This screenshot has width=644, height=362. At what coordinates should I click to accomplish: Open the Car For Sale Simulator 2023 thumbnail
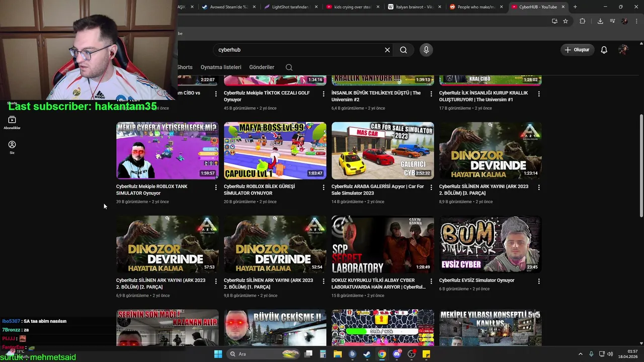tap(382, 151)
